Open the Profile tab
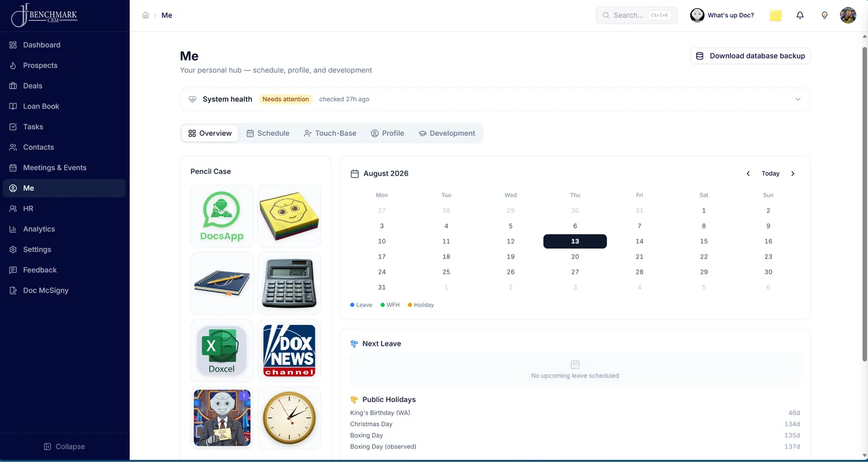 tap(387, 133)
